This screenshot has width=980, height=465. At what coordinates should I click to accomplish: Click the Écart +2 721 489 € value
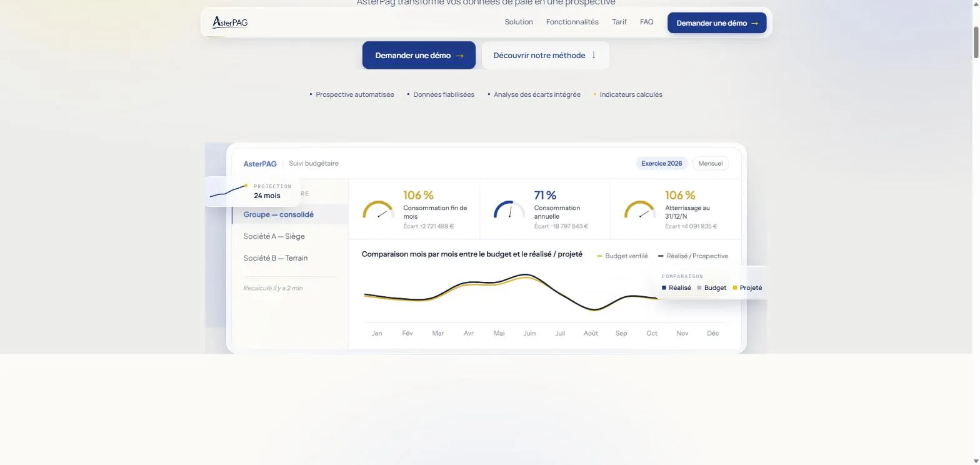(x=428, y=226)
